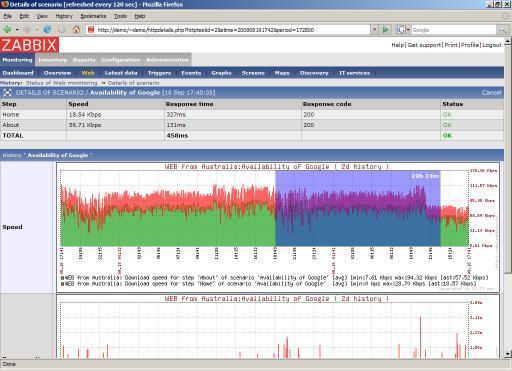512x371 pixels.
Task: Expand the Back history dropdown arrow
Action: 17,30
